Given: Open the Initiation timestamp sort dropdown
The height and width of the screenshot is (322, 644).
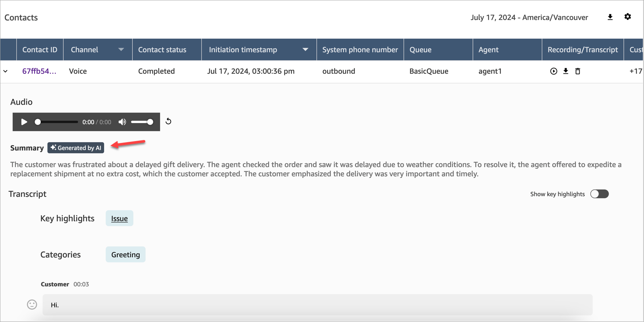Looking at the screenshot, I should pyautogui.click(x=305, y=50).
